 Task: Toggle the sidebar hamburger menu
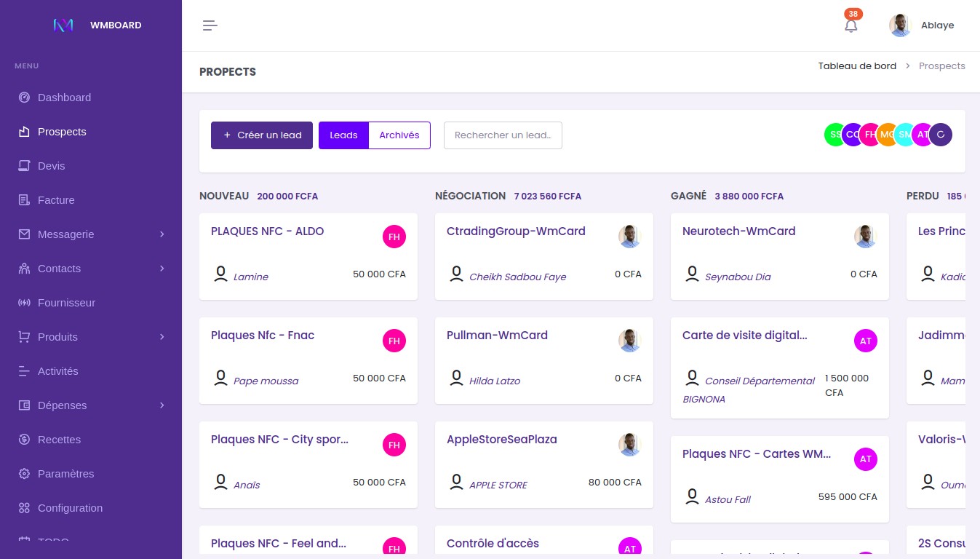[x=210, y=25]
